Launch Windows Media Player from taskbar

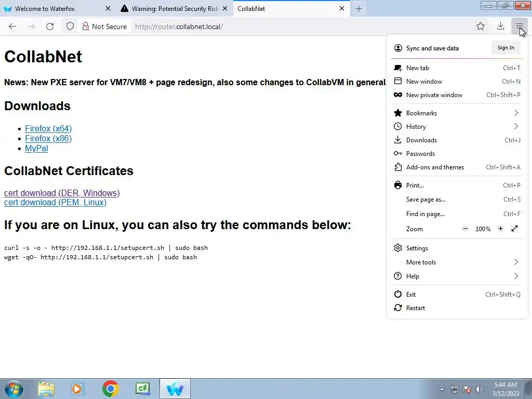[x=77, y=389]
